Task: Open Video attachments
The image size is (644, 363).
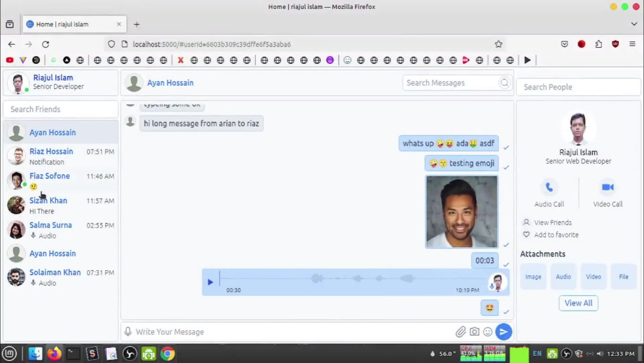Action: (593, 277)
